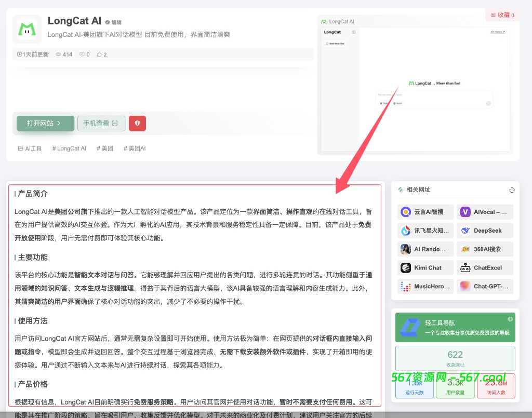This screenshot has height=418, width=532.
Task: Click the DeepSeek whale icon
Action: click(465, 230)
